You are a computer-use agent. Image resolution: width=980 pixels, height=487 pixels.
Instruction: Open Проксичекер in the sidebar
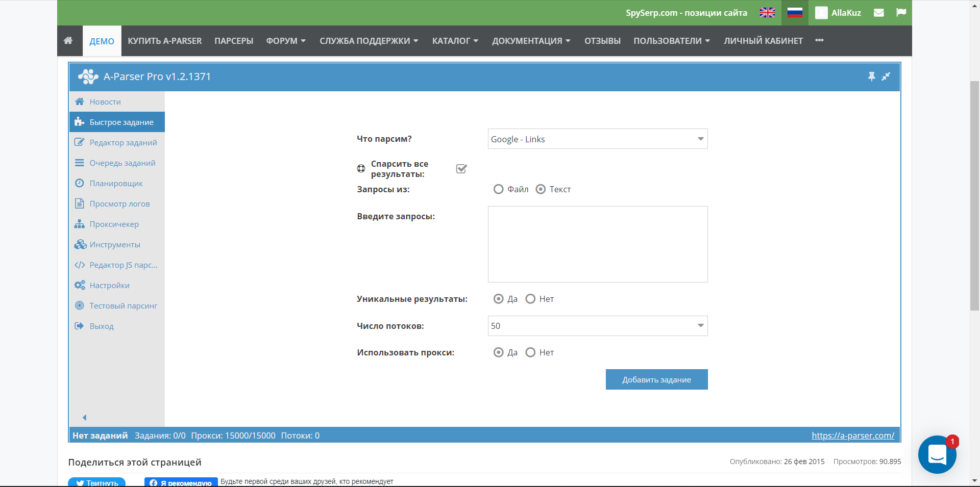[117, 224]
